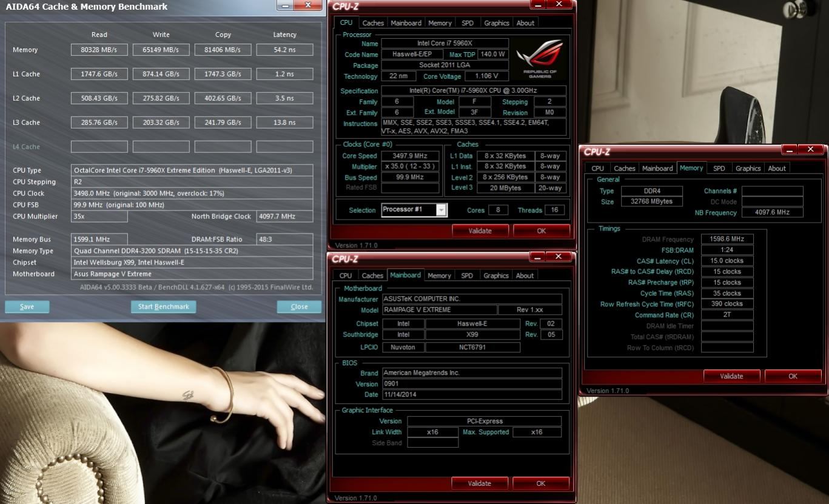The image size is (829, 504).
Task: Click DRAM:FSB Ratio value 48:3
Action: pos(285,240)
